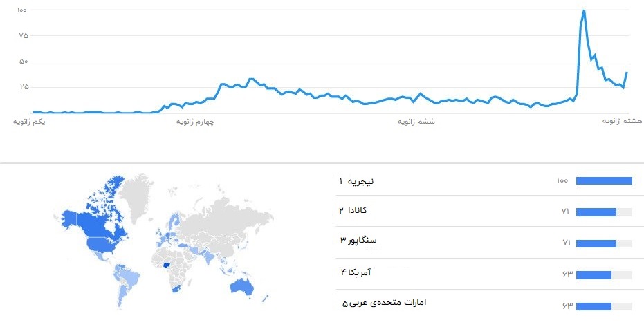This screenshot has width=644, height=327.
Task: Click the January 6th date label
Action: click(417, 122)
